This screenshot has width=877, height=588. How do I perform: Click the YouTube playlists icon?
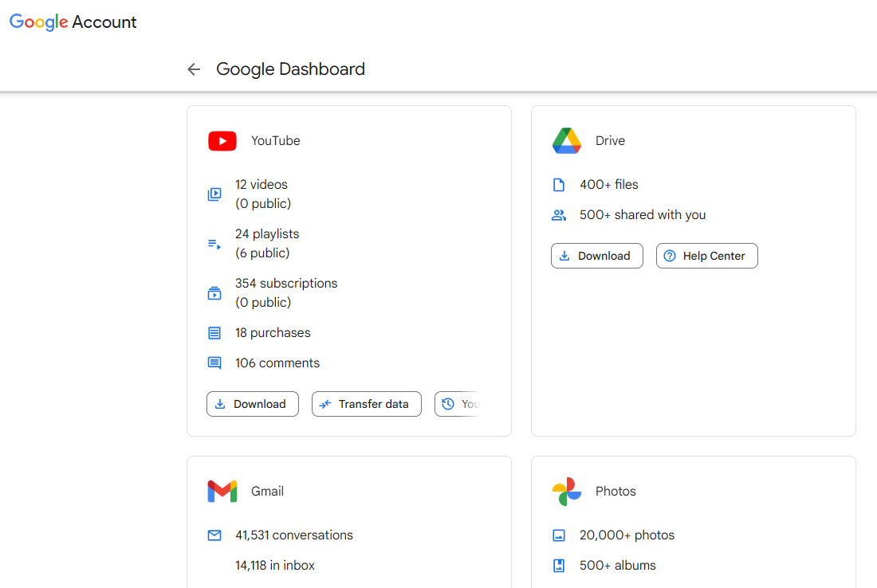click(214, 244)
